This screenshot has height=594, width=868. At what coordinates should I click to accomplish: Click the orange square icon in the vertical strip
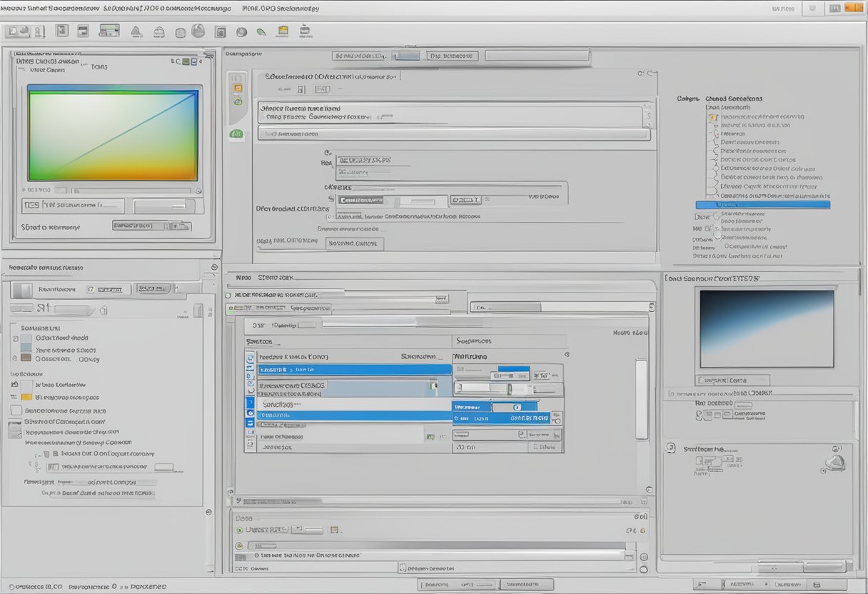238,89
